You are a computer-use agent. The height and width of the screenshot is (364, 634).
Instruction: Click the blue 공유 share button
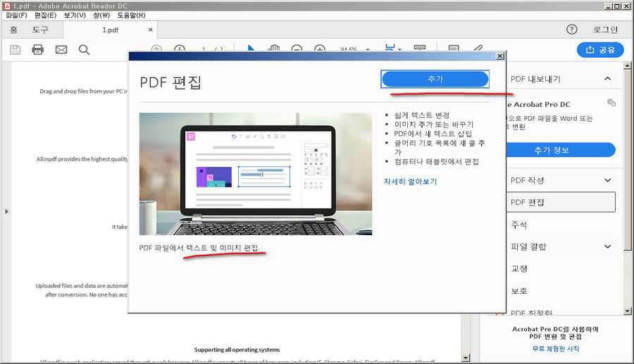point(600,50)
